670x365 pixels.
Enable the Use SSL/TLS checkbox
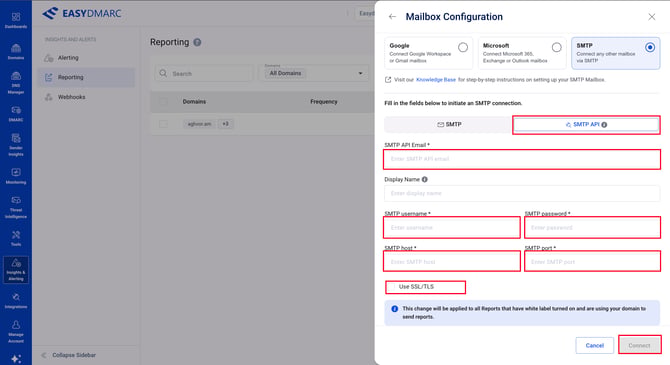pos(391,287)
